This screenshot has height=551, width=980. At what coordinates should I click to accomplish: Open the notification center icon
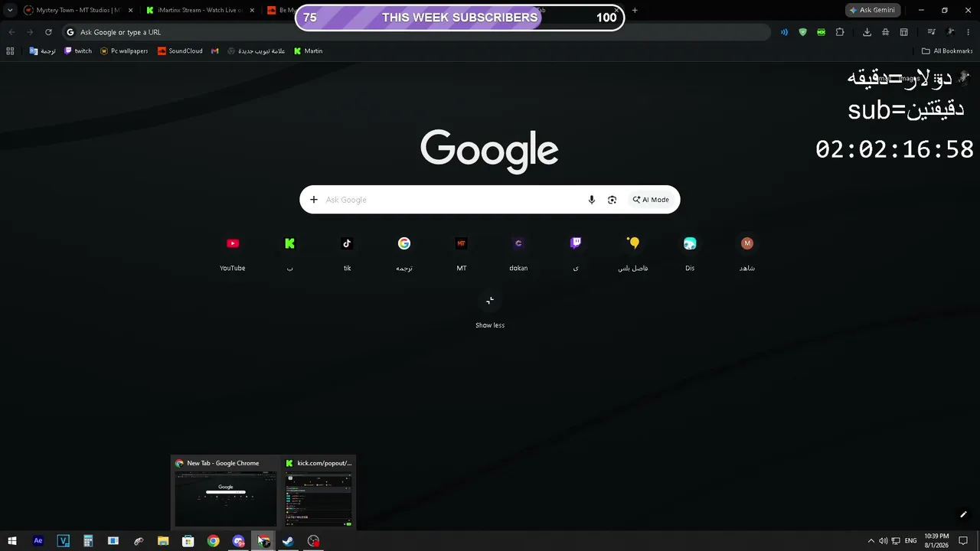(x=963, y=541)
